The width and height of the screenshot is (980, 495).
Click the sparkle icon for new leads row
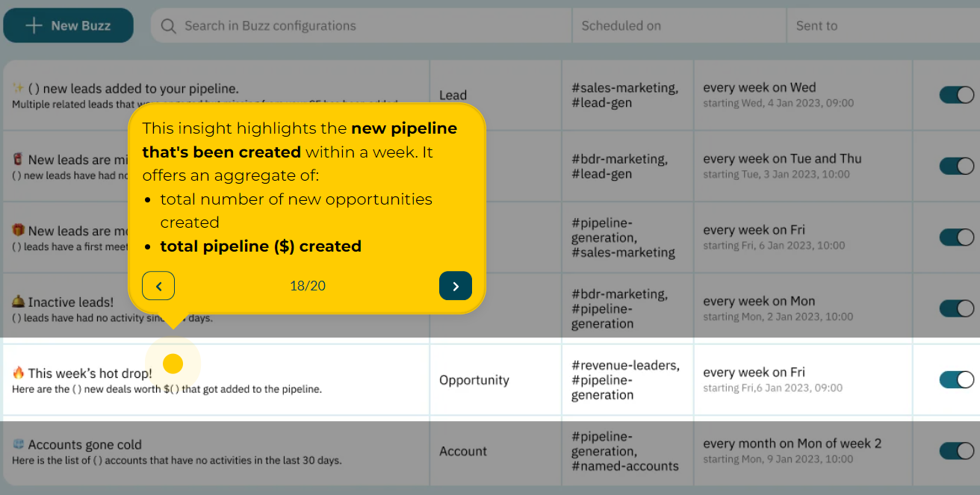click(18, 88)
